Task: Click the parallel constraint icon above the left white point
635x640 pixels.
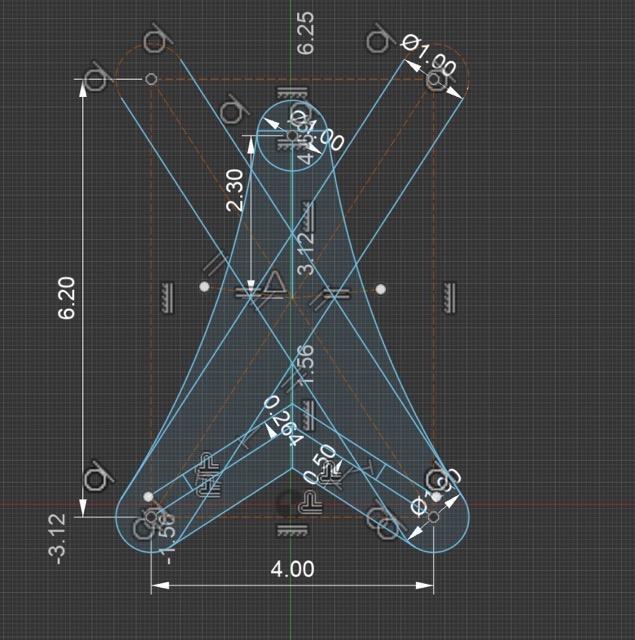Action: pyautogui.click(x=214, y=264)
